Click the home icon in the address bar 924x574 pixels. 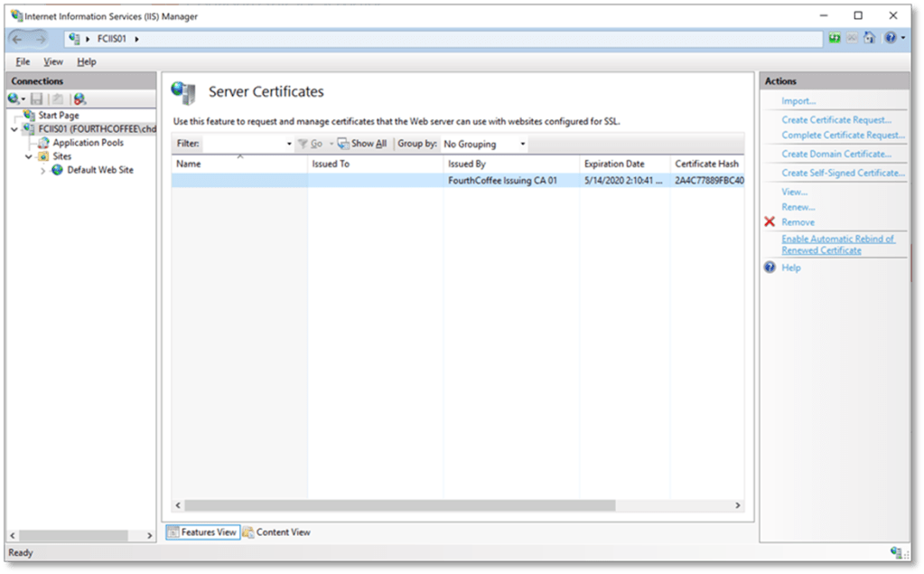[x=869, y=39]
